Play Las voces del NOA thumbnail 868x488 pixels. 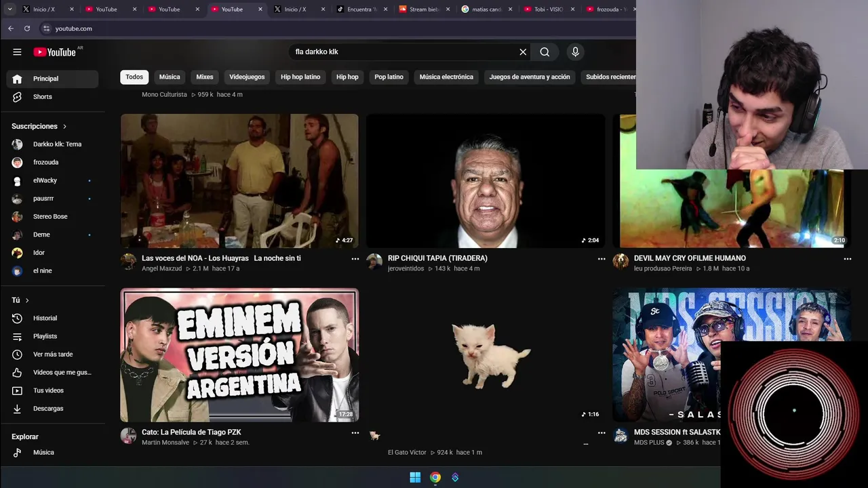239,180
